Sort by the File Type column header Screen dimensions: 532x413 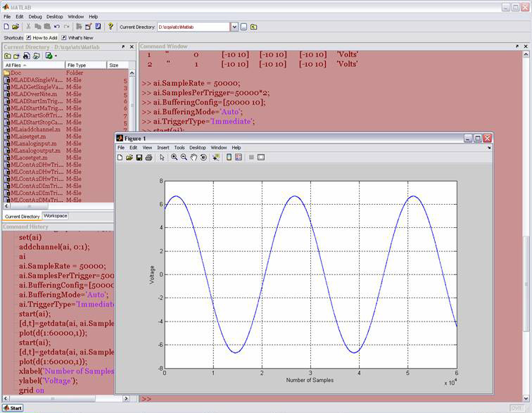(x=86, y=65)
